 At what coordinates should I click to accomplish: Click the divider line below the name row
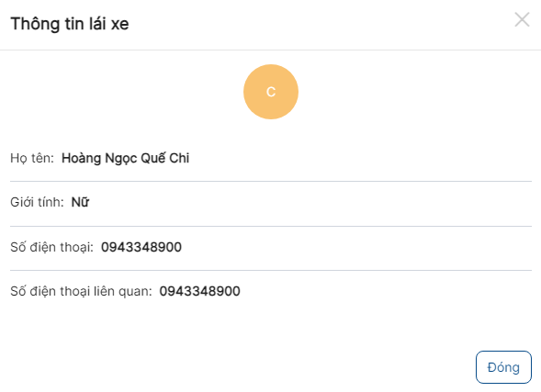tap(271, 181)
